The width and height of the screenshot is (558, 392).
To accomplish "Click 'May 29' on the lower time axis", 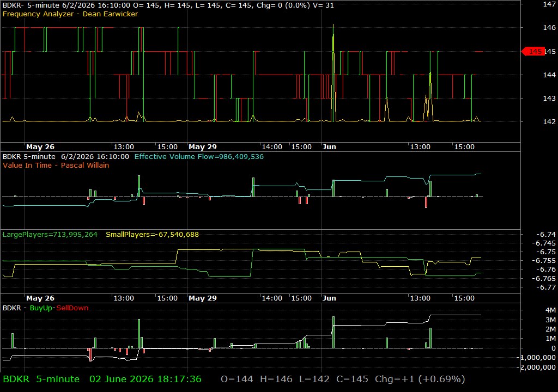I will pos(203,298).
